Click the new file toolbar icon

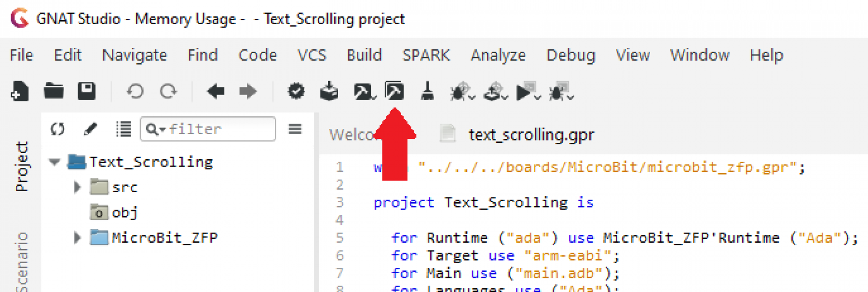[x=20, y=91]
